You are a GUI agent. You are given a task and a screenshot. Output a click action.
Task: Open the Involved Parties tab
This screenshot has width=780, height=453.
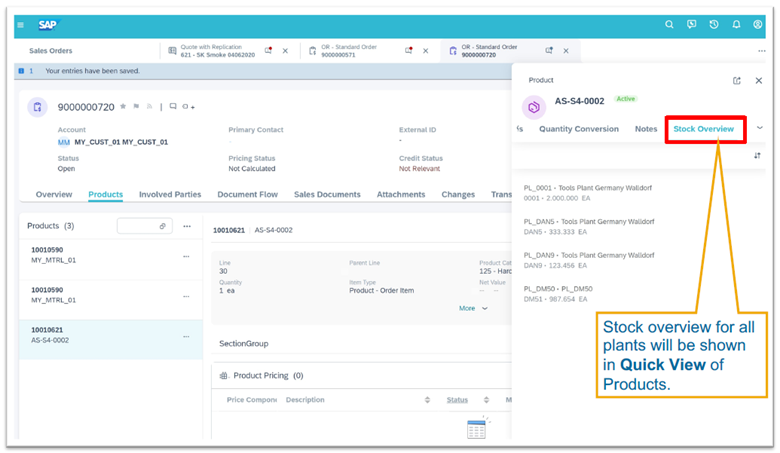(x=170, y=194)
